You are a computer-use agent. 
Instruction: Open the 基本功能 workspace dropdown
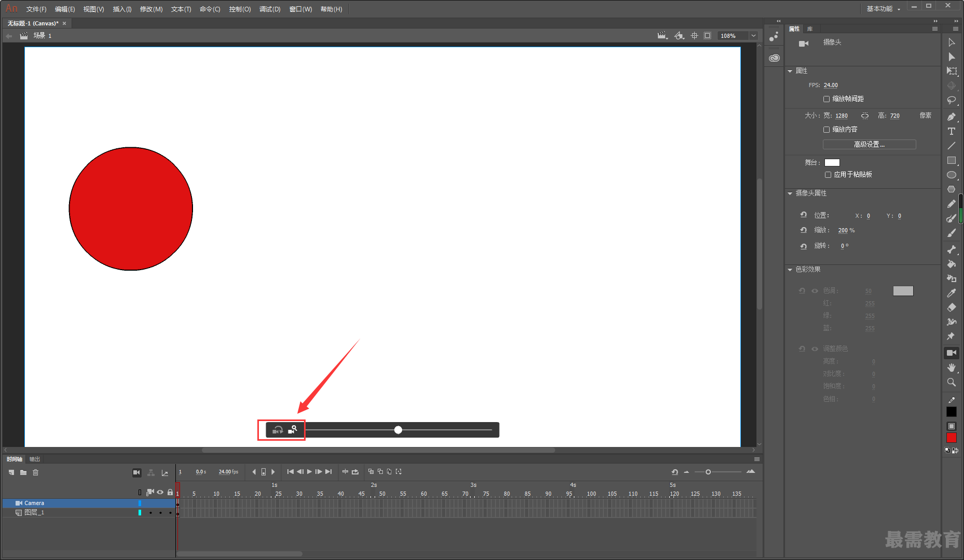884,9
